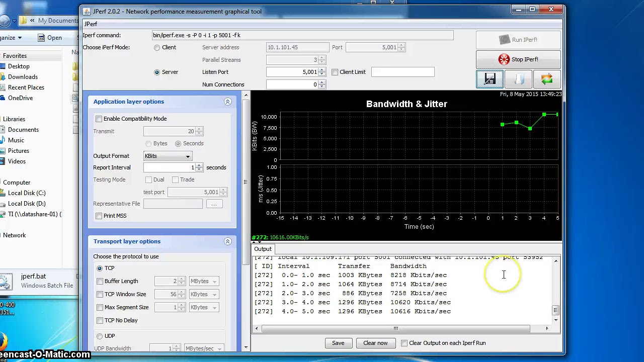Click the Save output button
644x362 pixels.
(x=338, y=343)
